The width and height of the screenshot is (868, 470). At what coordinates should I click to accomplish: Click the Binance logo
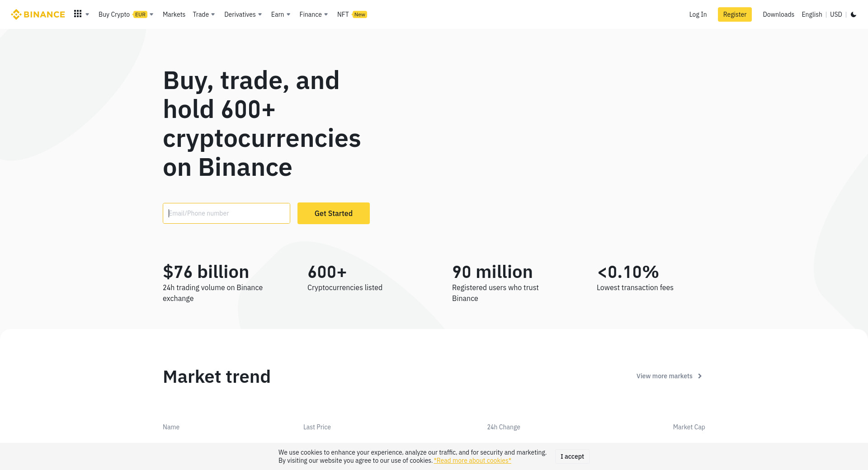[38, 14]
